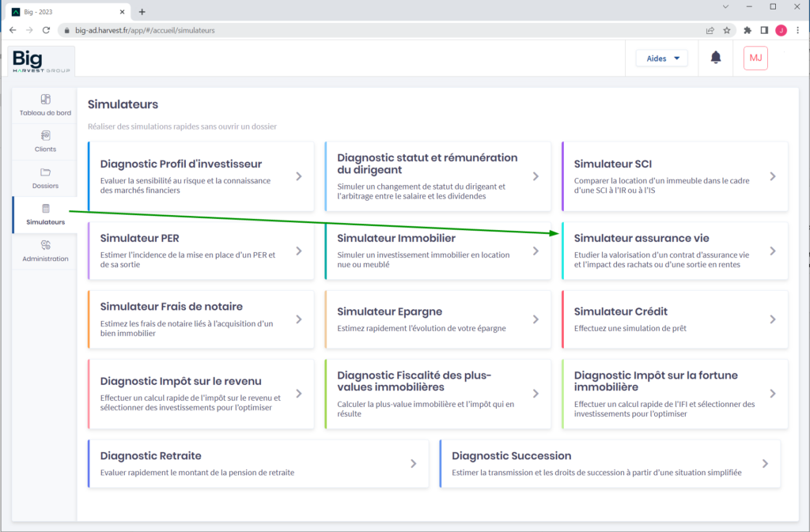Open the MJ user profile avatar
Screen dimensions: 810x532
[755, 58]
